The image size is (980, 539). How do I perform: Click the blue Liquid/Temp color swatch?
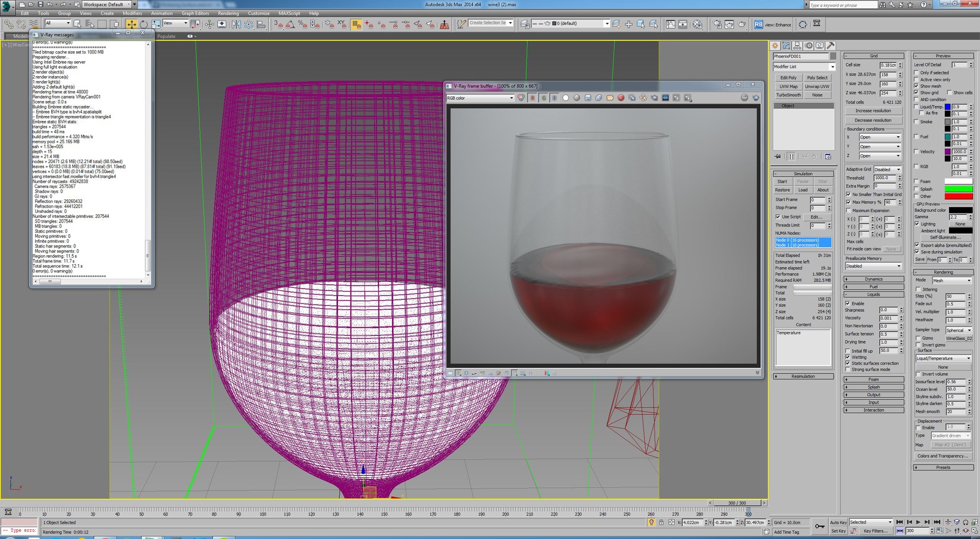[x=948, y=107]
